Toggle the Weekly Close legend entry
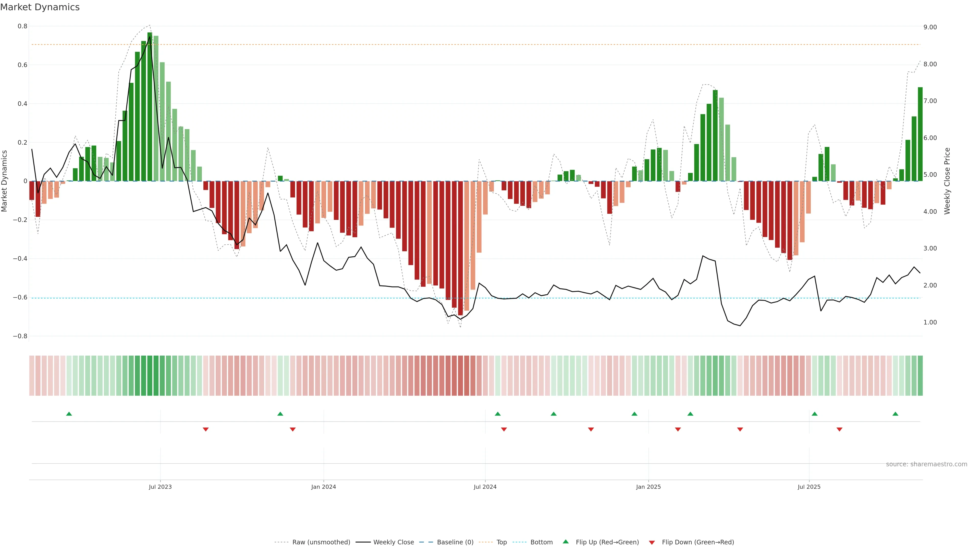Screen dimensions: 980x551 [x=393, y=542]
